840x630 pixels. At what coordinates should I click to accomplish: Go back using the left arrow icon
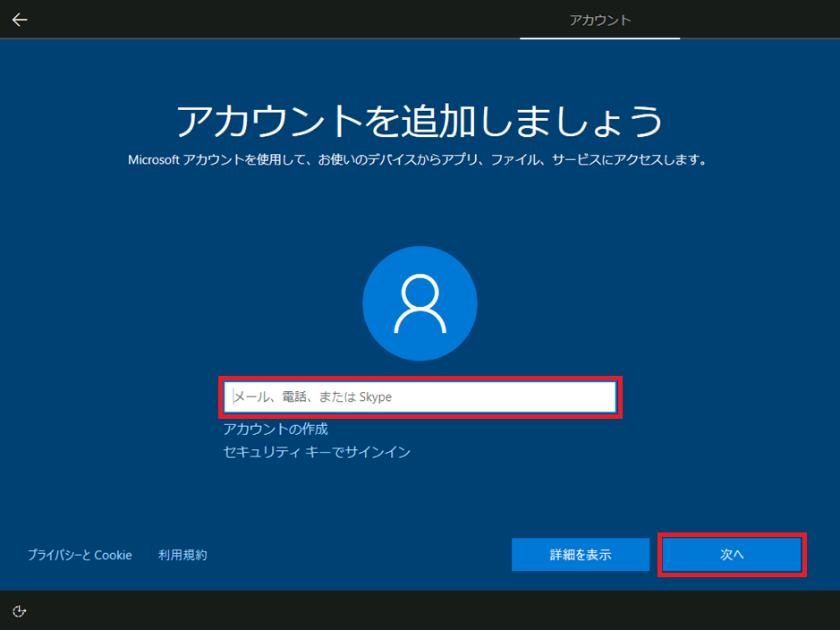coord(20,20)
